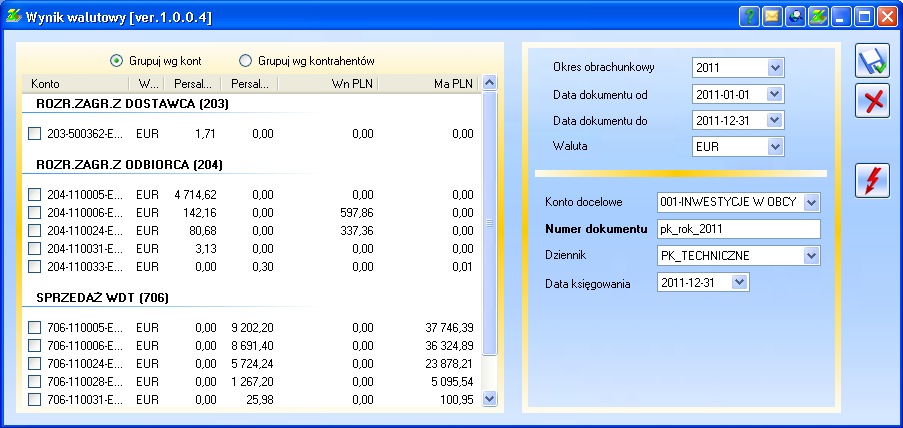Click the save floppy disk icon
Screen dimensions: 903x428
[x=872, y=60]
